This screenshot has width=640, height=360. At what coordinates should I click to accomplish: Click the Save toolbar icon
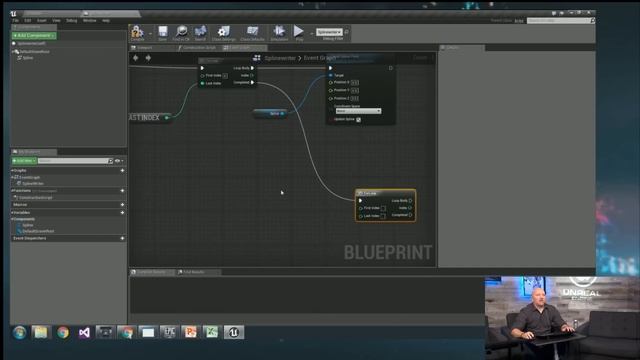pyautogui.click(x=162, y=33)
